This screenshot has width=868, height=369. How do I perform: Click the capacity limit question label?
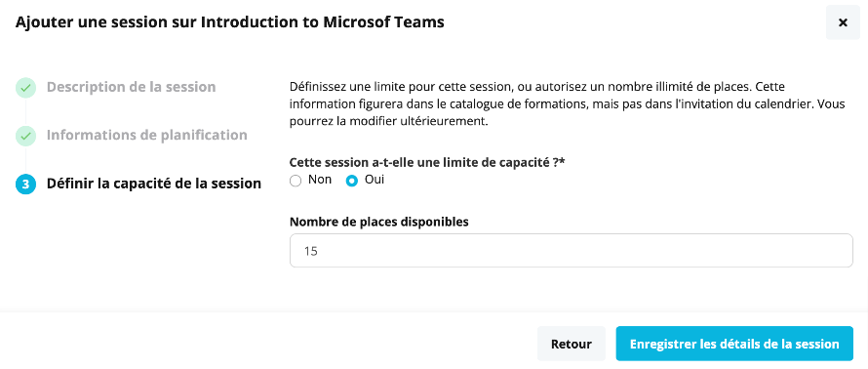point(427,162)
